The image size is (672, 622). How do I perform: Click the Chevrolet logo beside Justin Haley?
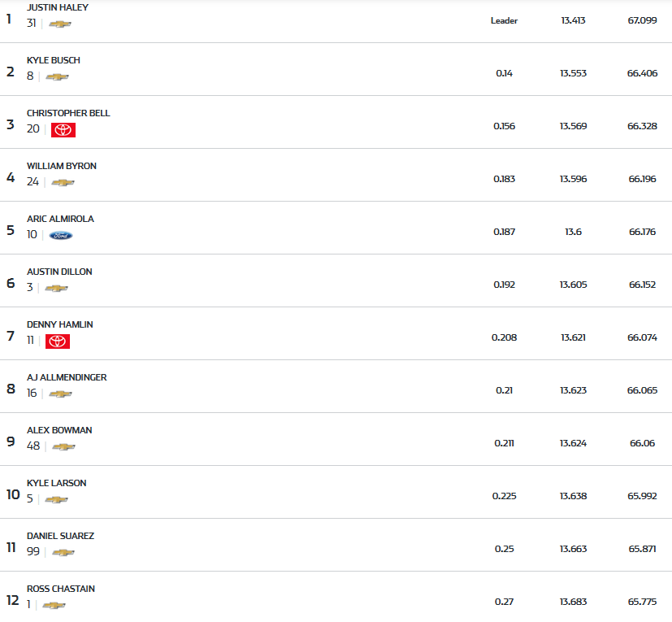point(60,24)
